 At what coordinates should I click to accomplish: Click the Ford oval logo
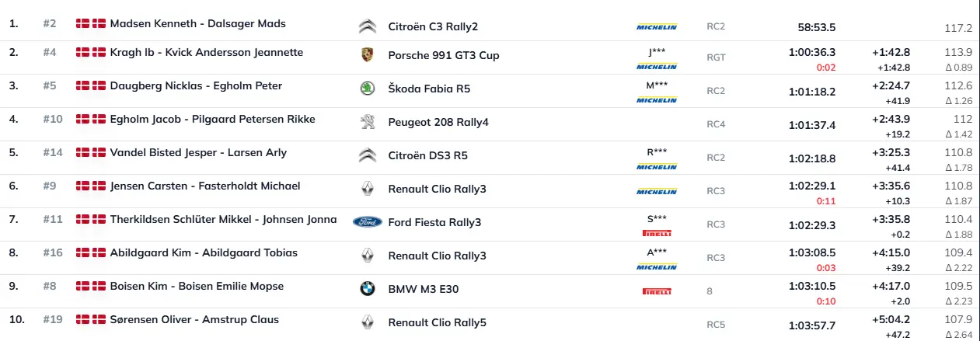point(368,222)
